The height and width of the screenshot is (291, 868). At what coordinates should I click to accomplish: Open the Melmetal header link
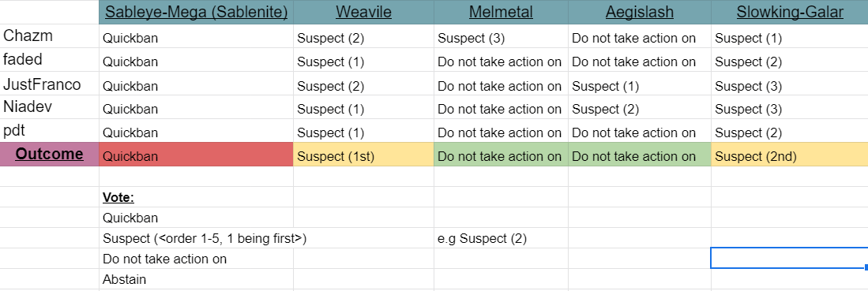point(501,12)
